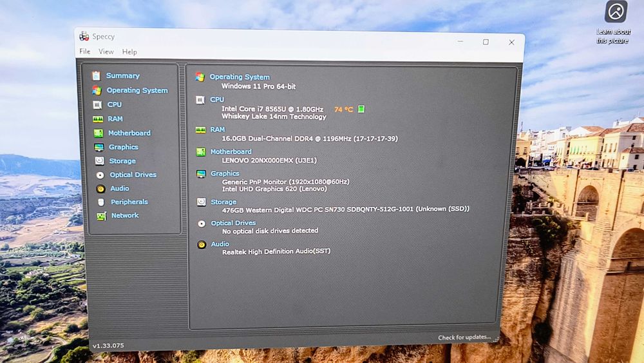This screenshot has width=644, height=363.
Task: Show the Storage section
Action: click(x=122, y=161)
